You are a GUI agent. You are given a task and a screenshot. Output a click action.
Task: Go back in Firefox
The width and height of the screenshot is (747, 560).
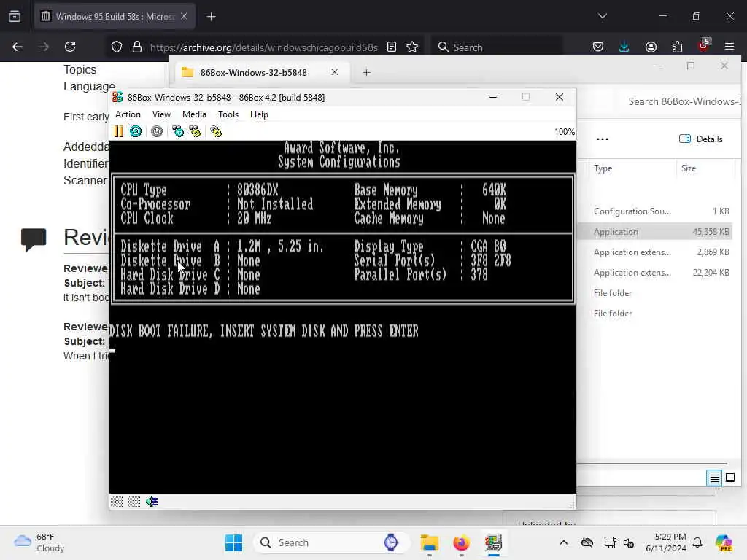[x=18, y=47]
